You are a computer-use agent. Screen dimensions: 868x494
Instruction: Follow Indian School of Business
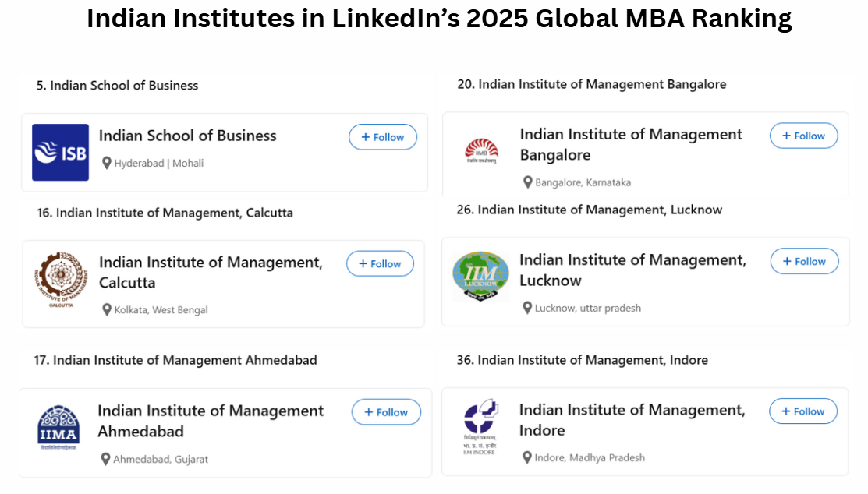(x=382, y=137)
